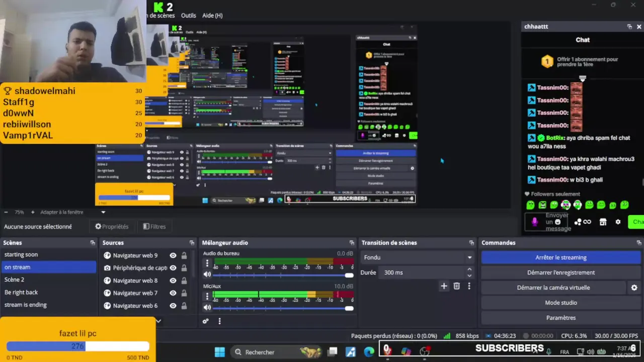The height and width of the screenshot is (362, 644).
Task: Undock the chhaattt chat dock
Action: [x=629, y=27]
